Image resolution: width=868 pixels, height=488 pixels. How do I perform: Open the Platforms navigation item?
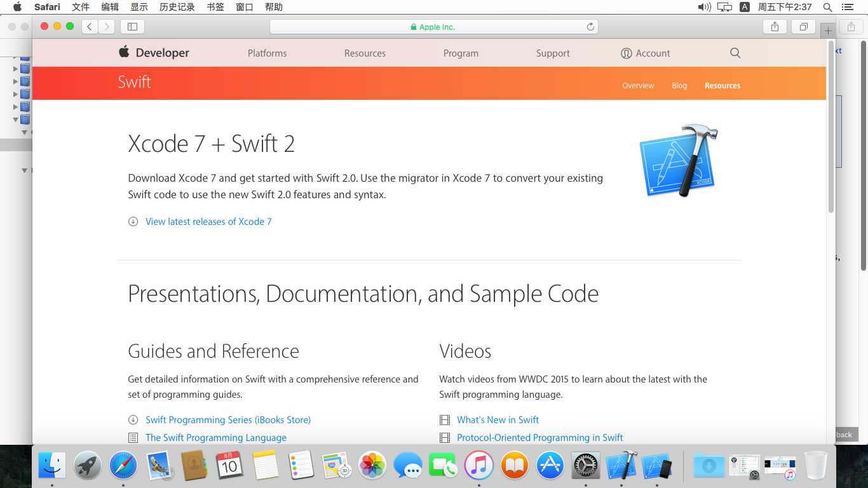(x=267, y=53)
